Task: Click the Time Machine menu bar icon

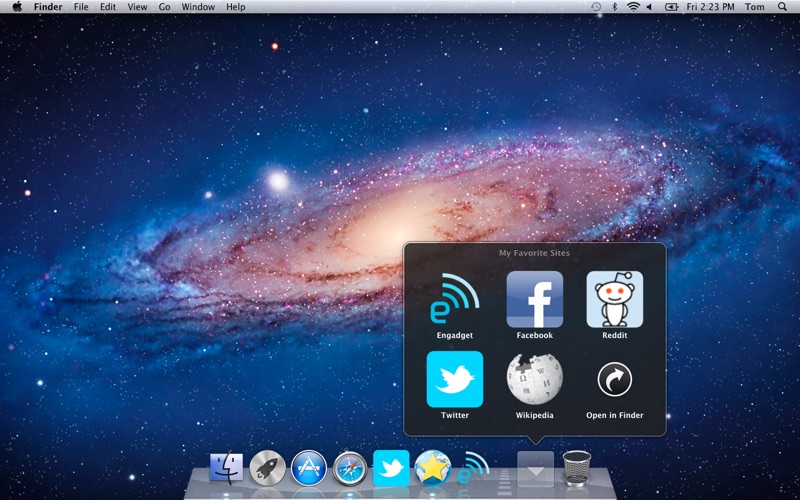Action: (596, 7)
